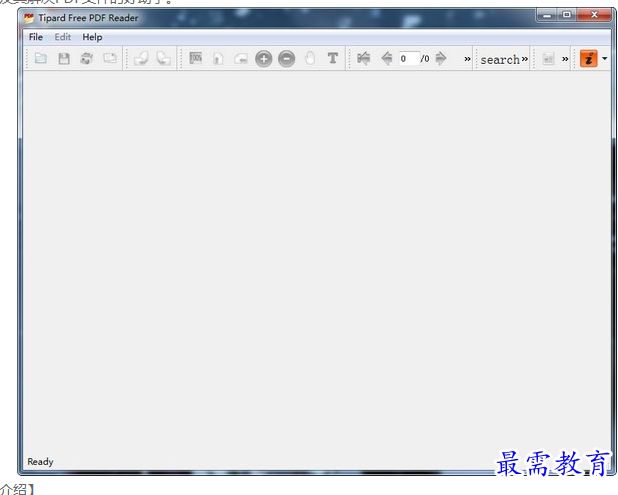Click the greyed icon after search
The image size is (618, 495).
coord(548,59)
